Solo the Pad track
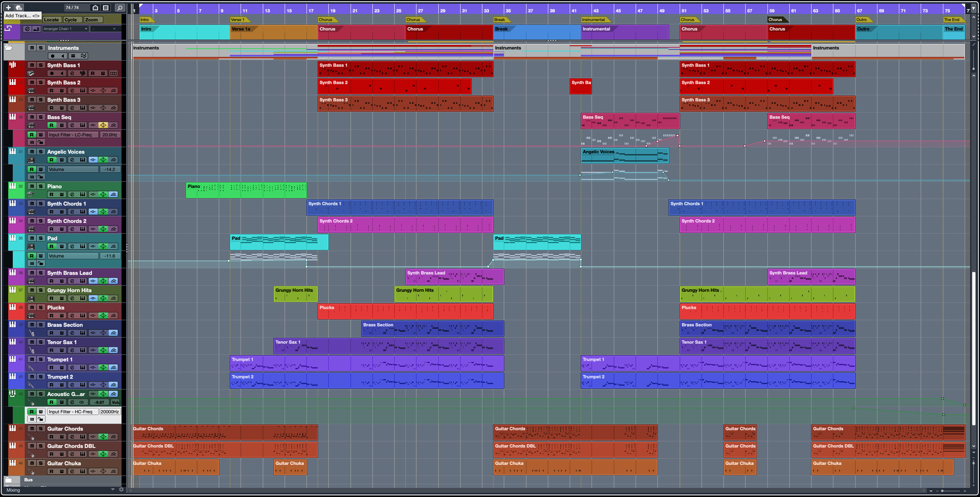 (x=41, y=238)
